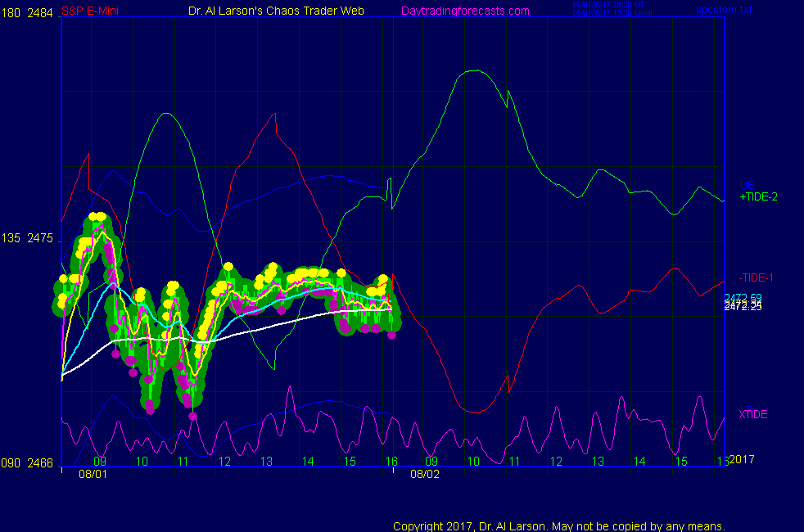Click the UT timestamp at the top
This screenshot has width=804, height=532.
[609, 4]
